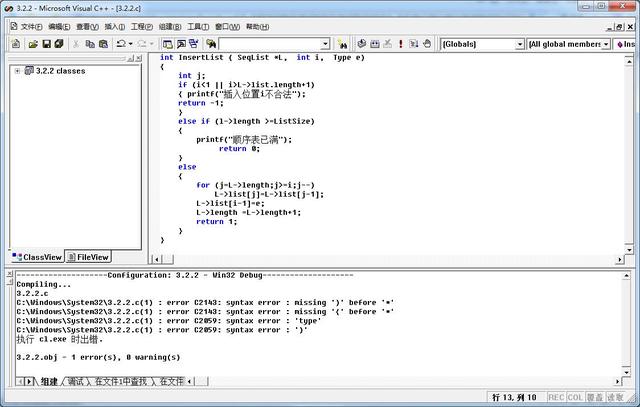Expand the 3.2.2 classes tree node
The height and width of the screenshot is (407, 640).
[18, 71]
